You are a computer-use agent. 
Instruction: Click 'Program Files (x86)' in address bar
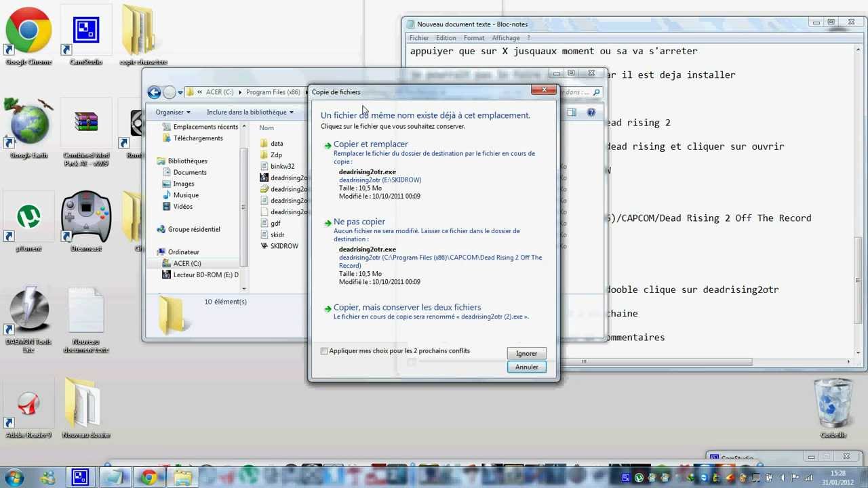[273, 92]
